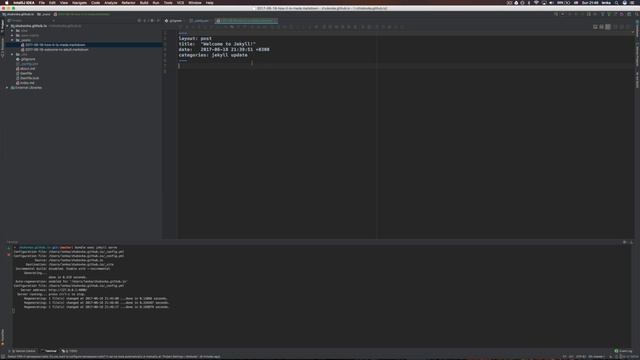
Task: Open the IntelliJ IDEA application menu
Action: click(x=24, y=2)
